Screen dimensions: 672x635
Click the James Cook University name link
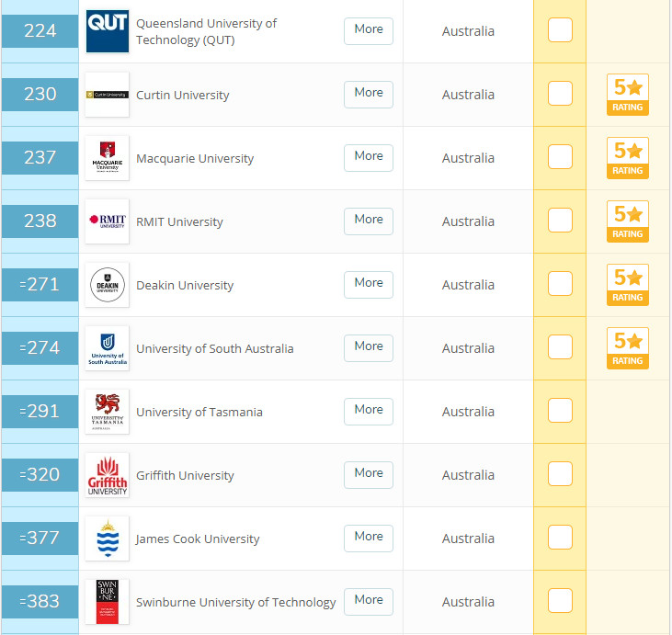(x=198, y=539)
